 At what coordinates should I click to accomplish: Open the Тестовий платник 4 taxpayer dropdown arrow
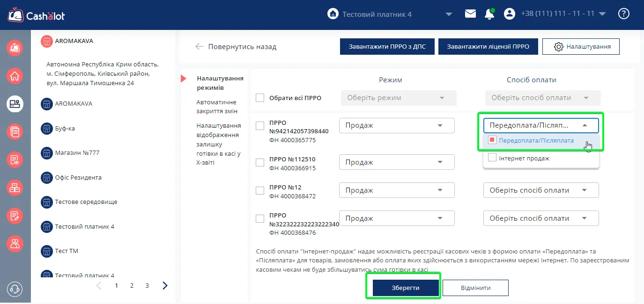click(449, 14)
